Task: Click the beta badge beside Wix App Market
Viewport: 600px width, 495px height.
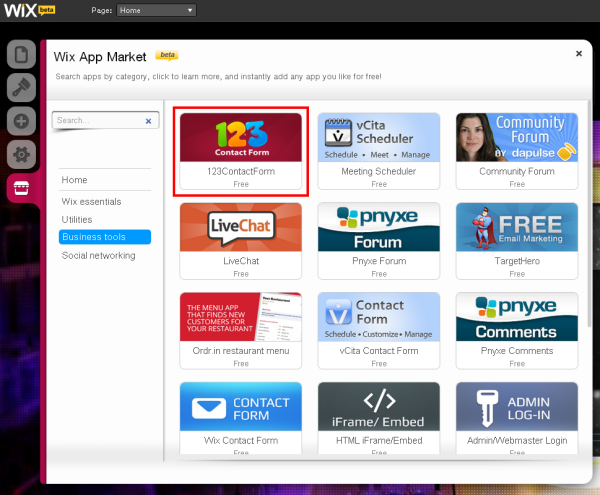Action: (167, 55)
